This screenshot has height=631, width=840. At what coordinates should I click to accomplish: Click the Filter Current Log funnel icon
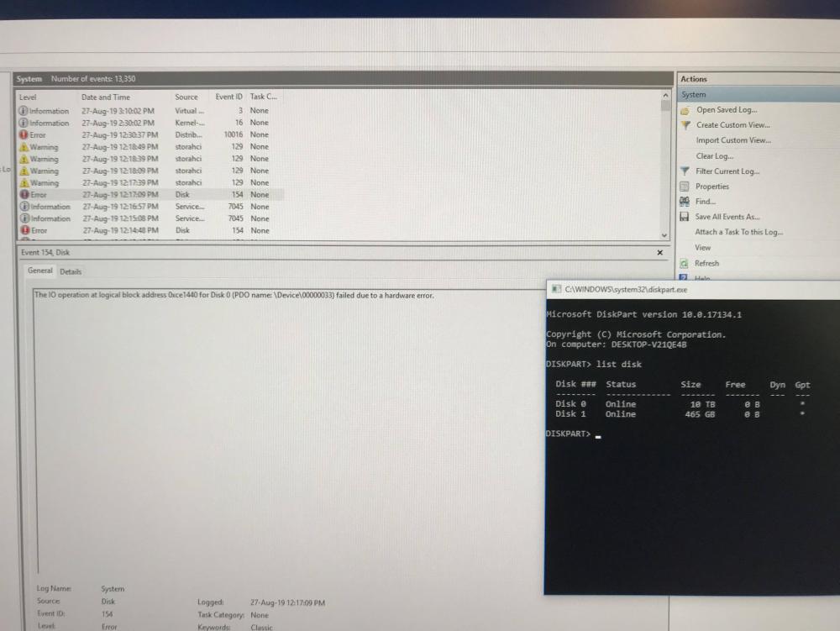click(x=685, y=171)
